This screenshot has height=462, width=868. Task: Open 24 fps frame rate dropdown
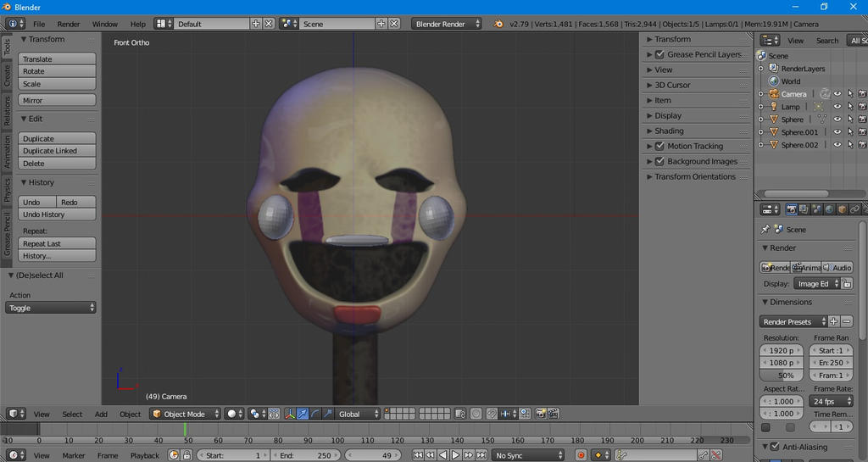[831, 401]
